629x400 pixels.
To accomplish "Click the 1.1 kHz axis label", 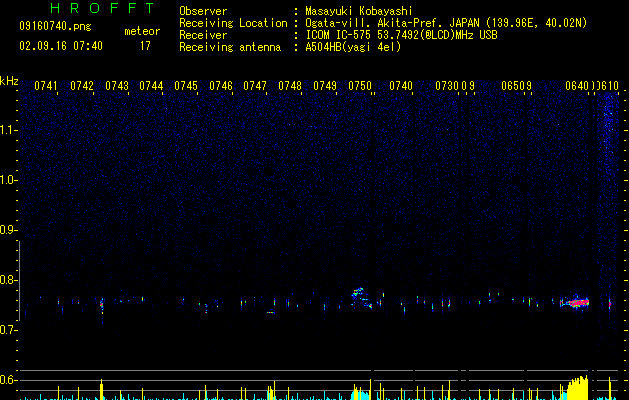I will coord(9,130).
